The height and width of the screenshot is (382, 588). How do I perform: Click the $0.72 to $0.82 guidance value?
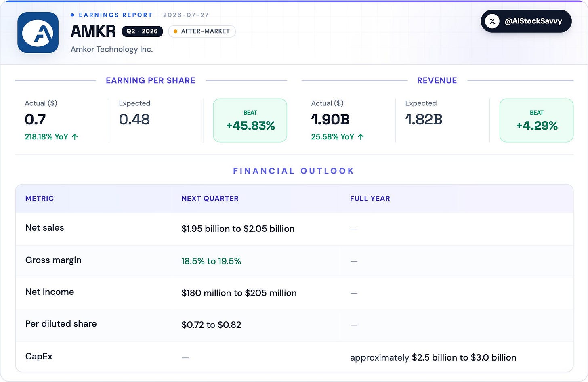point(211,325)
